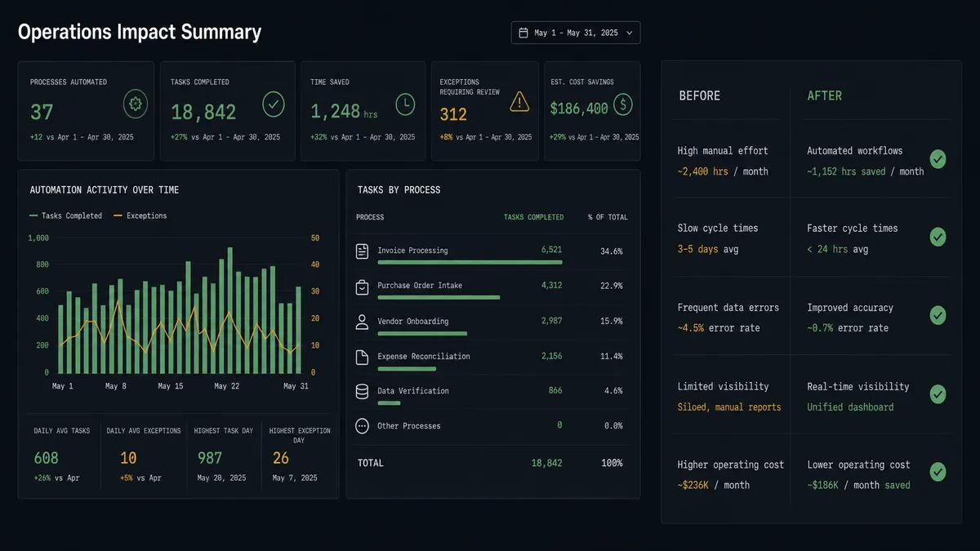Screen dimensions: 980x551
Task: Click the green check beside Improved accuracy
Action: pyautogui.click(x=938, y=315)
